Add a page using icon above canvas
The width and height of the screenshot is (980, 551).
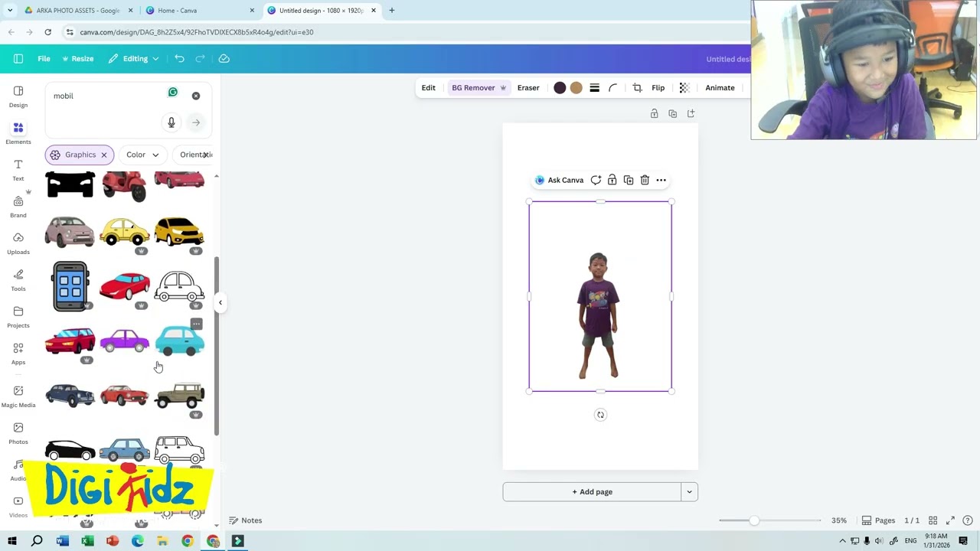691,113
